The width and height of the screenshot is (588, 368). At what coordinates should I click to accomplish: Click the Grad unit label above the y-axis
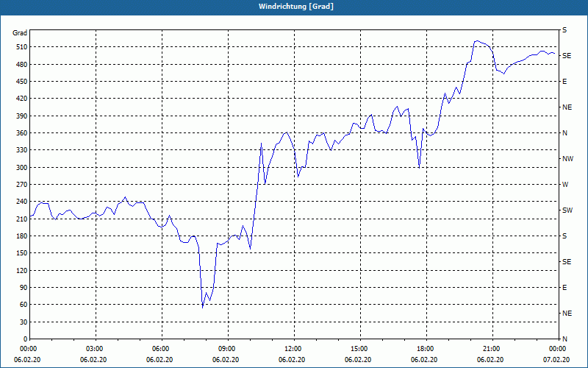point(20,33)
